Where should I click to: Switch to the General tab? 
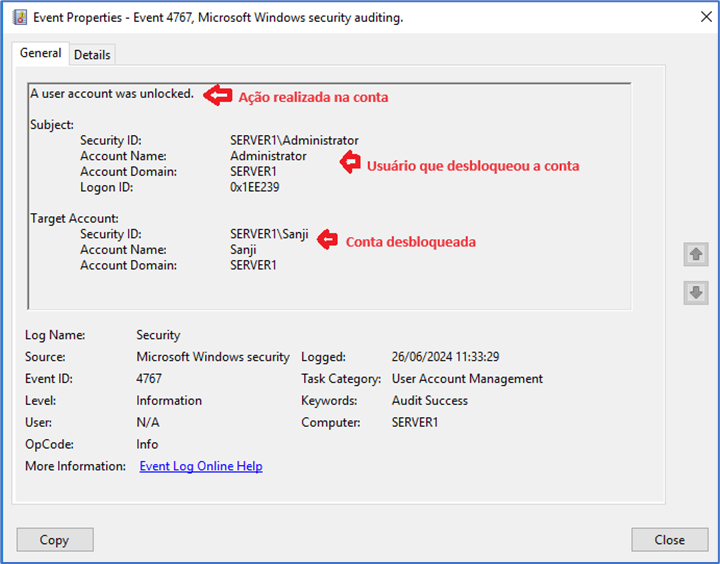41,54
